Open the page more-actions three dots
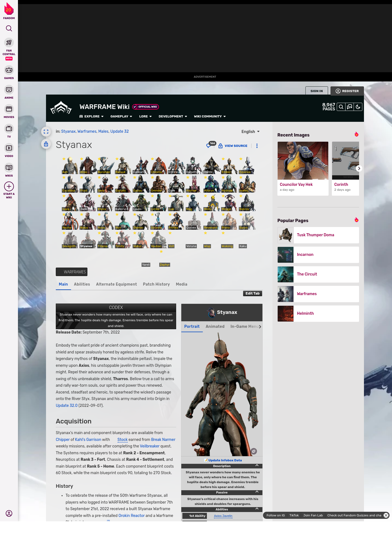 click(257, 146)
